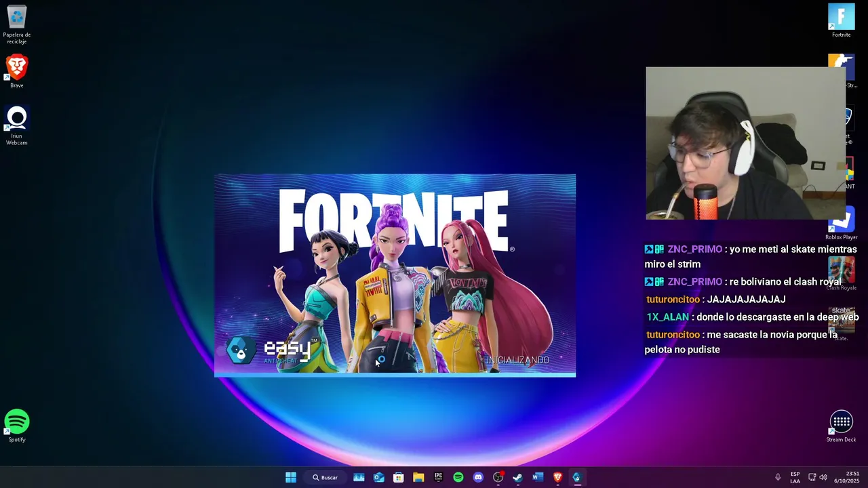This screenshot has height=488, width=868.
Task: Click chat message 'yo me meti al skate mientras'
Action: click(x=791, y=249)
